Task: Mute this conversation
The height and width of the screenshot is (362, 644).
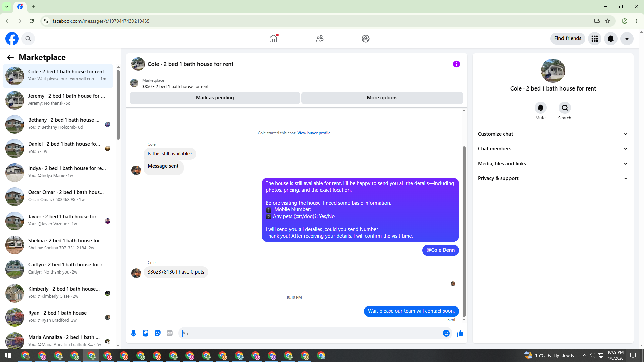Action: (x=540, y=108)
